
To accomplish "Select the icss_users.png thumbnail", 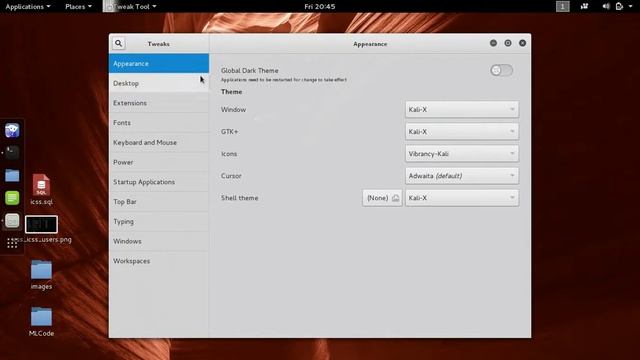I will (41, 224).
